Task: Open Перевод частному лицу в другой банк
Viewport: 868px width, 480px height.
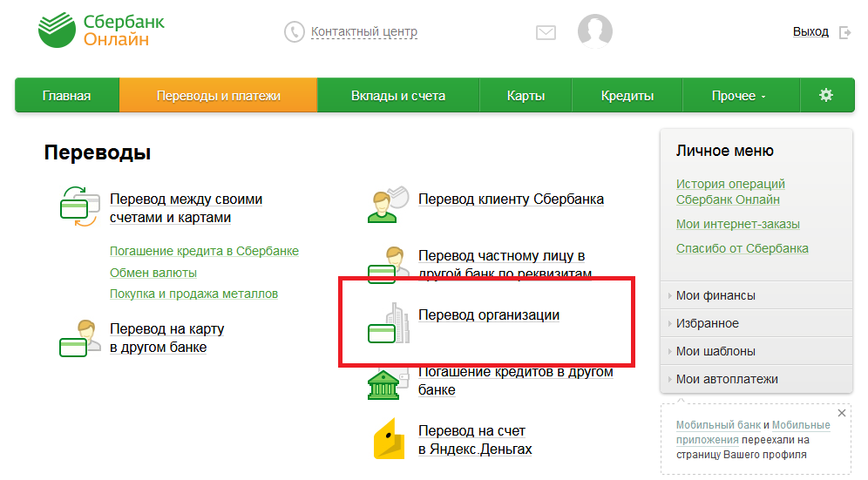Action: (x=505, y=265)
